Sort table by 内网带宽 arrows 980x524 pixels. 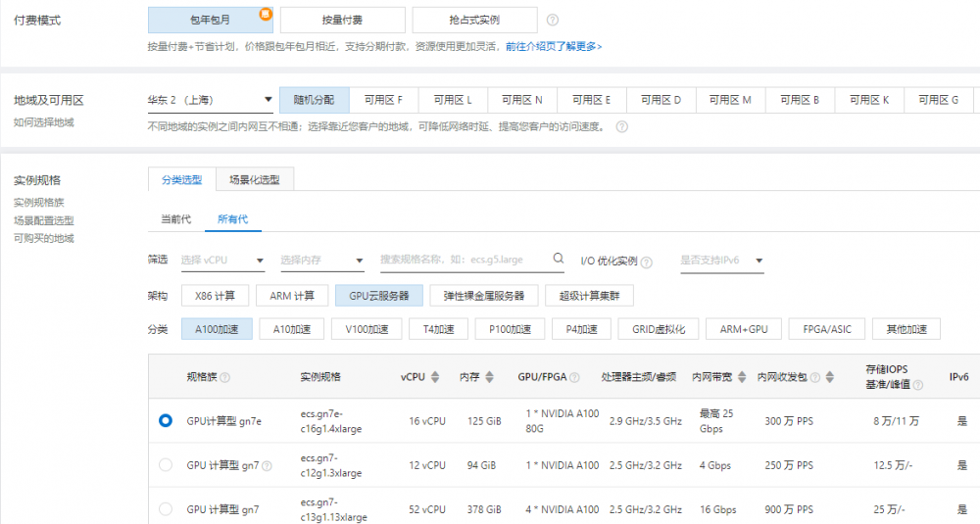(742, 377)
